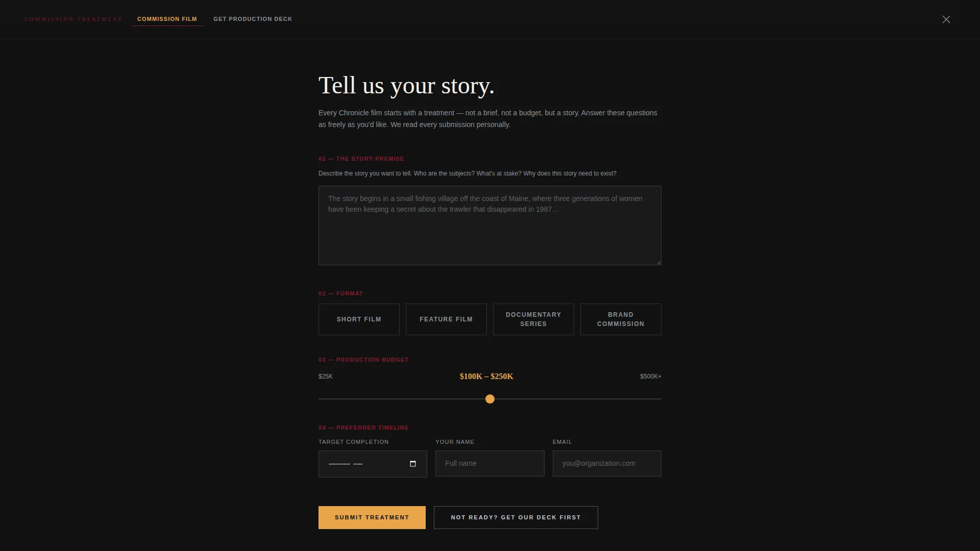Close the commission form with the X icon

[946, 19]
